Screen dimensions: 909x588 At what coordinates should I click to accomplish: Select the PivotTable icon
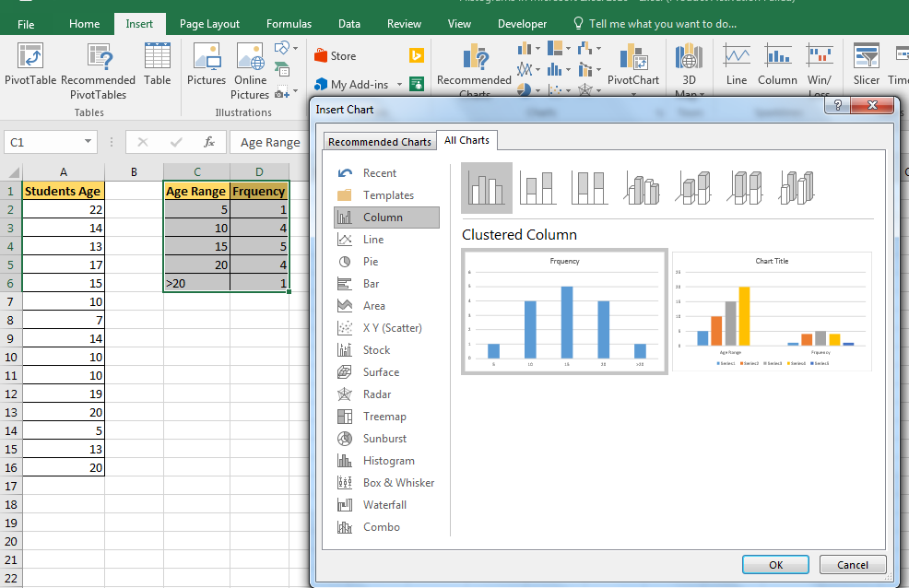[30, 66]
